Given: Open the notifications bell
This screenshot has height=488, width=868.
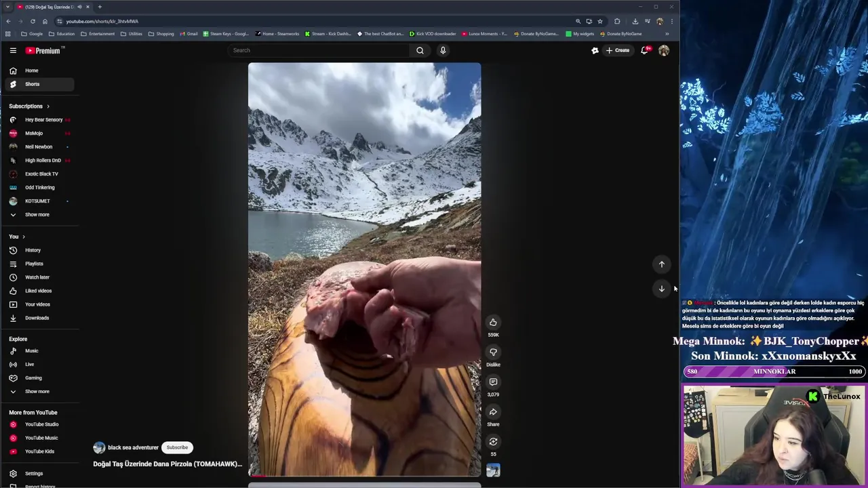Looking at the screenshot, I should click(x=645, y=50).
